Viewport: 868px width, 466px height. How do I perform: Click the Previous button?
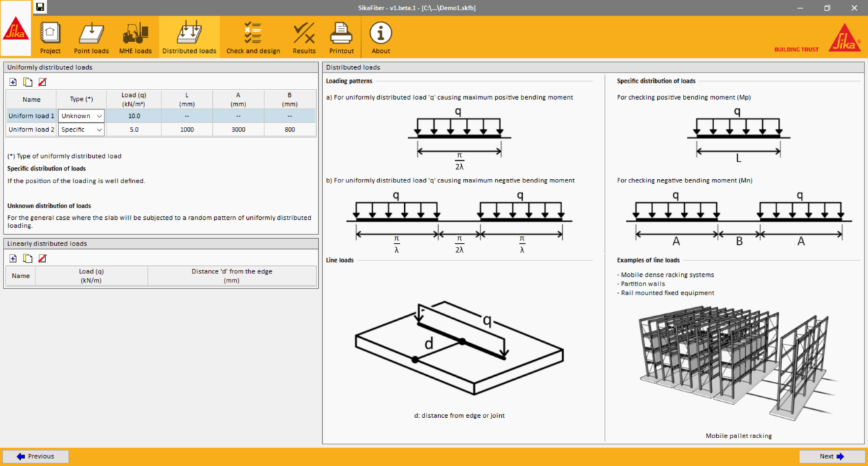point(36,457)
